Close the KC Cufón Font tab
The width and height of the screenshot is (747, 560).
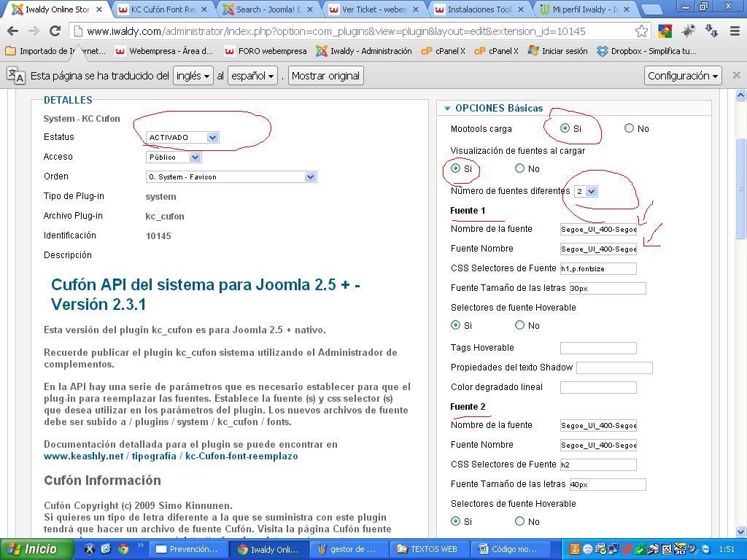pos(204,9)
